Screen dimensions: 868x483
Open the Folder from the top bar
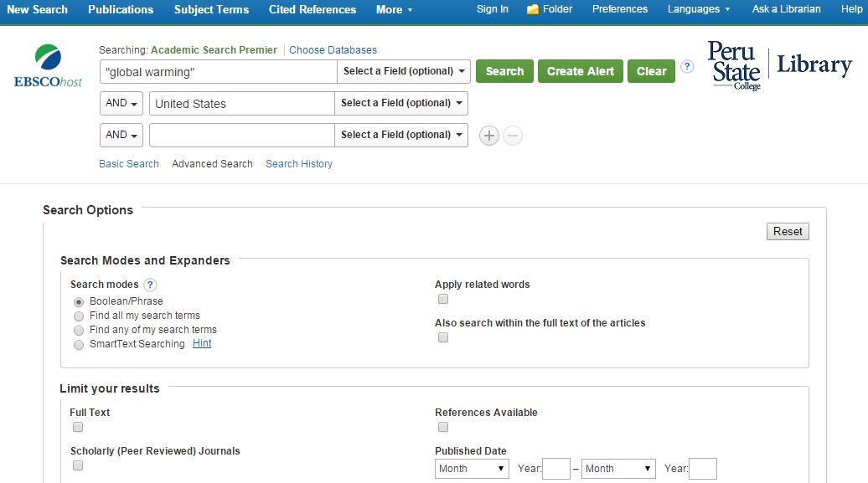(549, 9)
